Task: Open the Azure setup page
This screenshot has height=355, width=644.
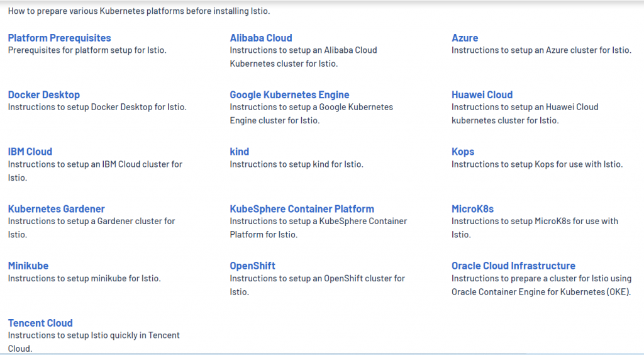Action: coord(465,38)
